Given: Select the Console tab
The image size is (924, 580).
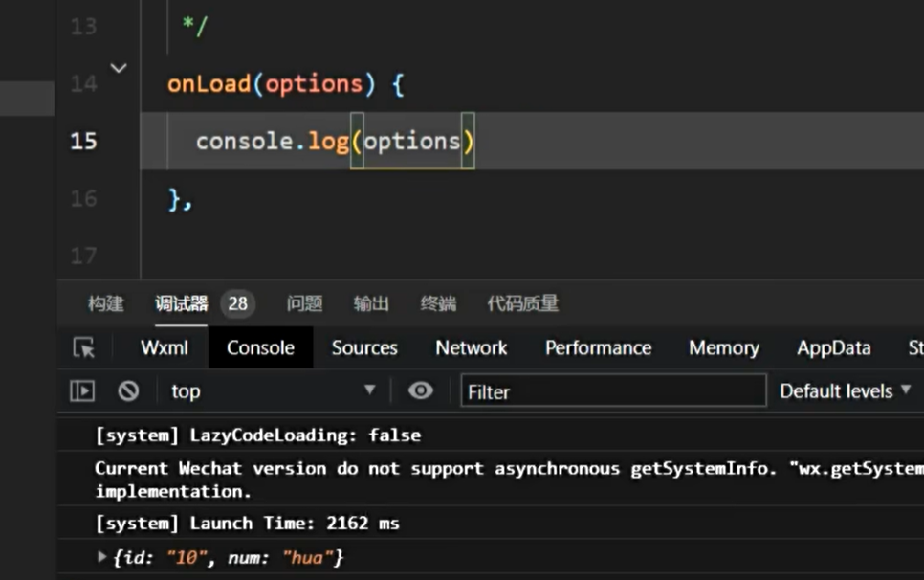Looking at the screenshot, I should pos(260,348).
